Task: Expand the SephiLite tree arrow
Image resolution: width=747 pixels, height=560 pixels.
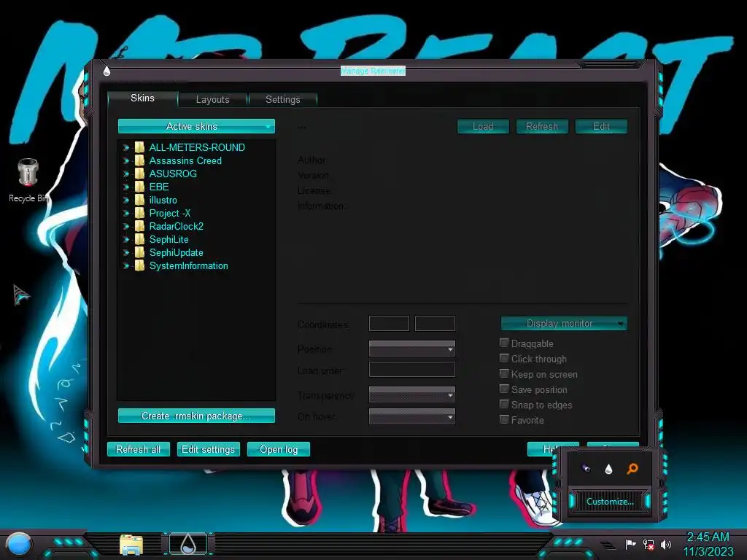Action: 125,239
